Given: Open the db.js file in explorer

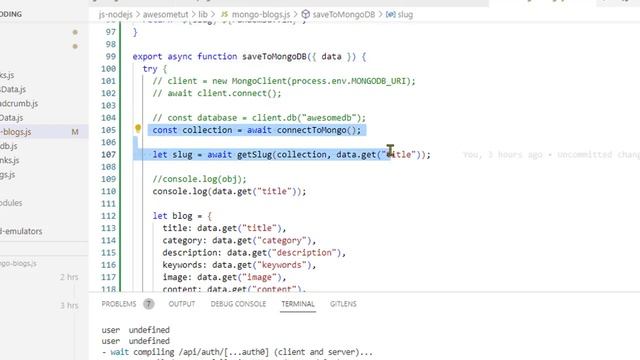Looking at the screenshot, I should click(9, 146).
